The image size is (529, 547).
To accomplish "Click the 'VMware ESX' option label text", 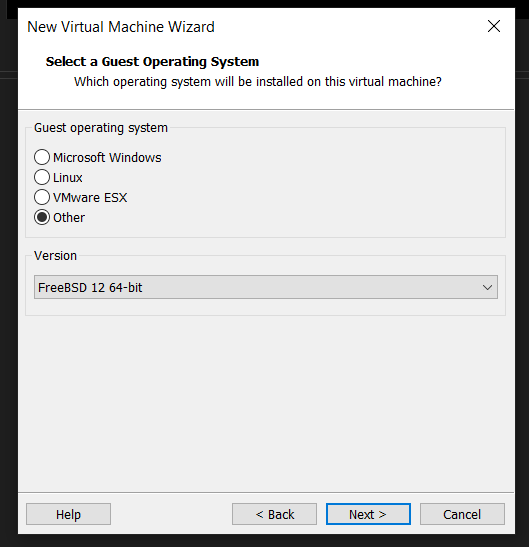I will pos(90,197).
